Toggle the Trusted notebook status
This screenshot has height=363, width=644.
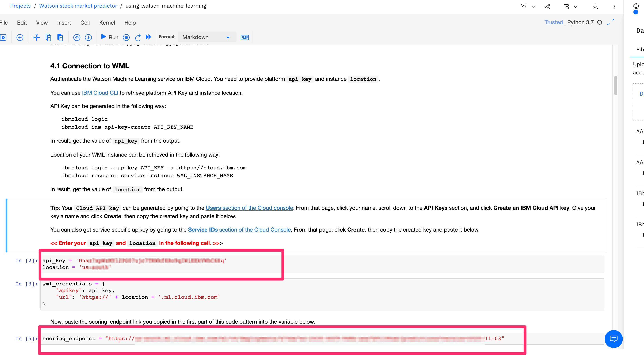click(553, 22)
